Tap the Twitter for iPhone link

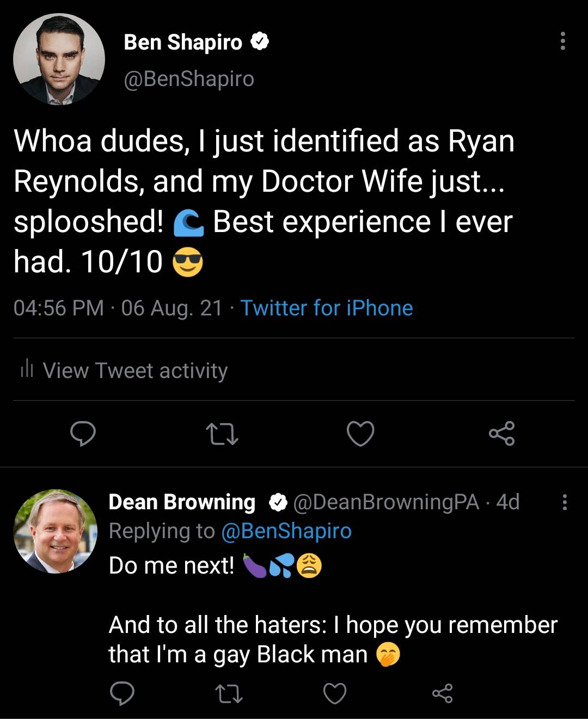tap(327, 308)
